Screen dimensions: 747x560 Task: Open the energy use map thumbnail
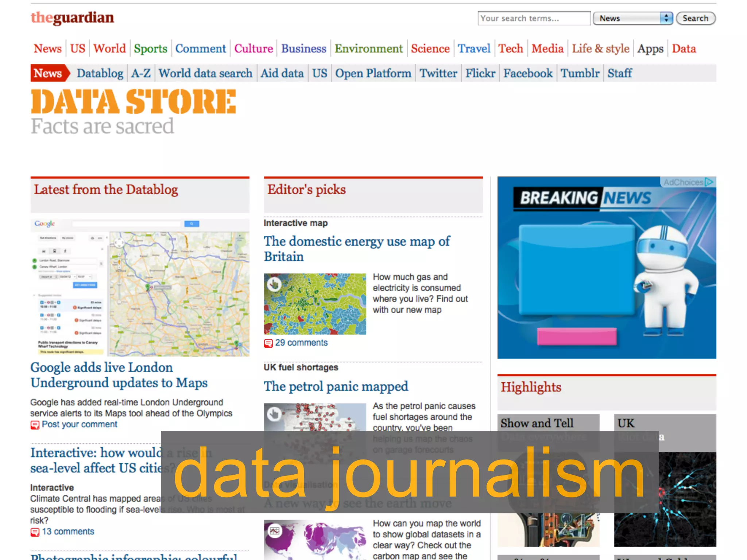click(x=315, y=304)
